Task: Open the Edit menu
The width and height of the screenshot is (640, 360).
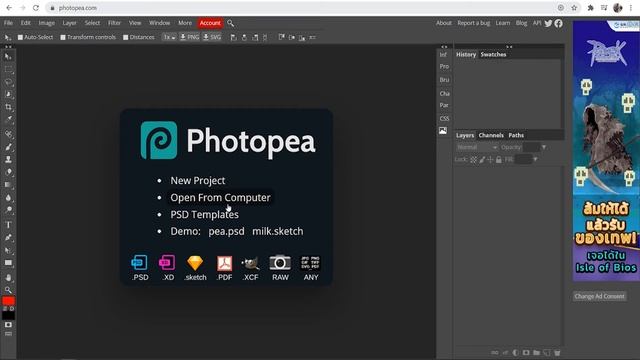Action: (x=26, y=23)
